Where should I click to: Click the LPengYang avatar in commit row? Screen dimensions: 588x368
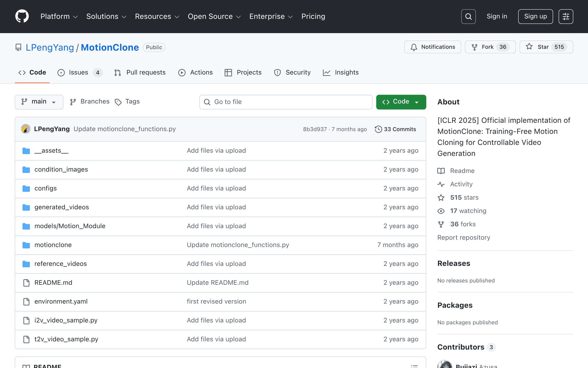click(x=25, y=129)
